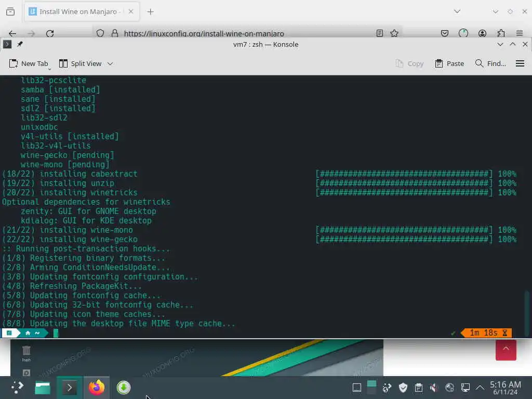This screenshot has width=532, height=399.
Task: Open the tracking protection shield icon
Action: [100, 33]
